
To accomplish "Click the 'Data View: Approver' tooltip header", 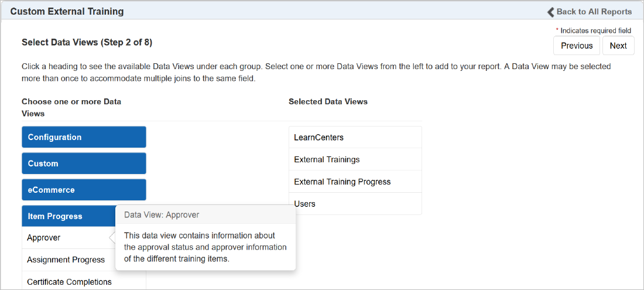I will [162, 215].
